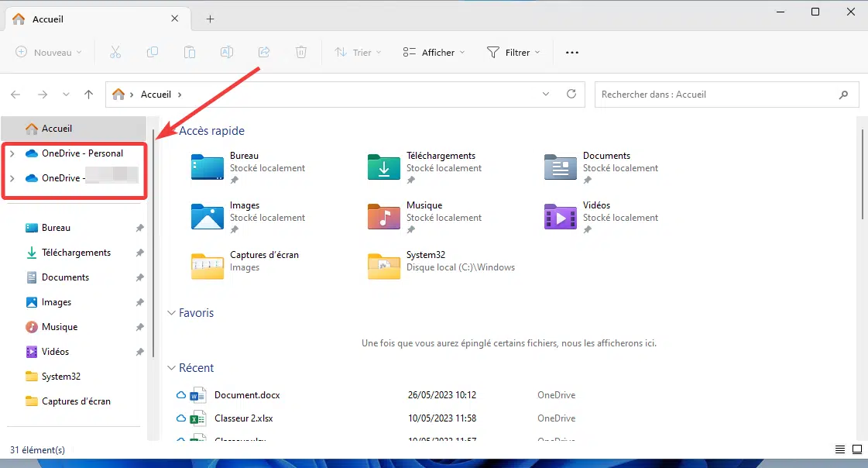Refresh the Accueil folder view
868x468 pixels.
coord(571,94)
